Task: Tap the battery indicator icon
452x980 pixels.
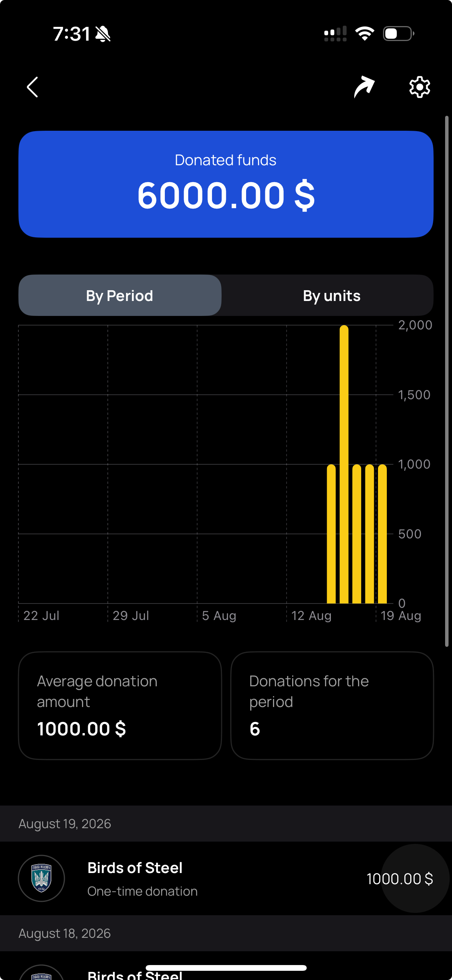Action: 399,34
